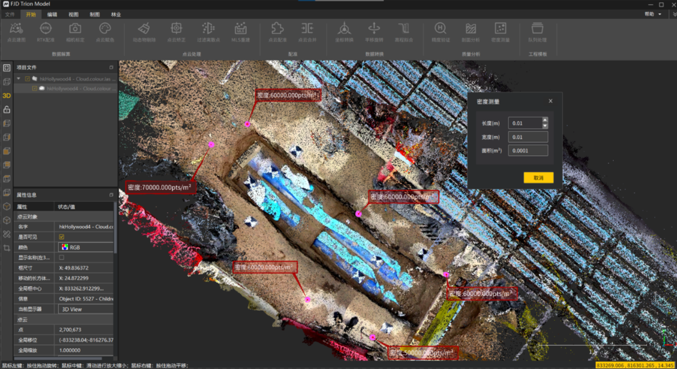
Task: Click the hkHollywood4 - Cloud name value
Action: tap(85, 227)
